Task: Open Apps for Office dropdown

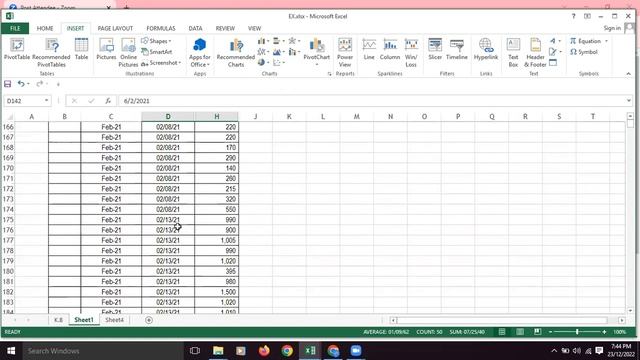Action: click(200, 53)
